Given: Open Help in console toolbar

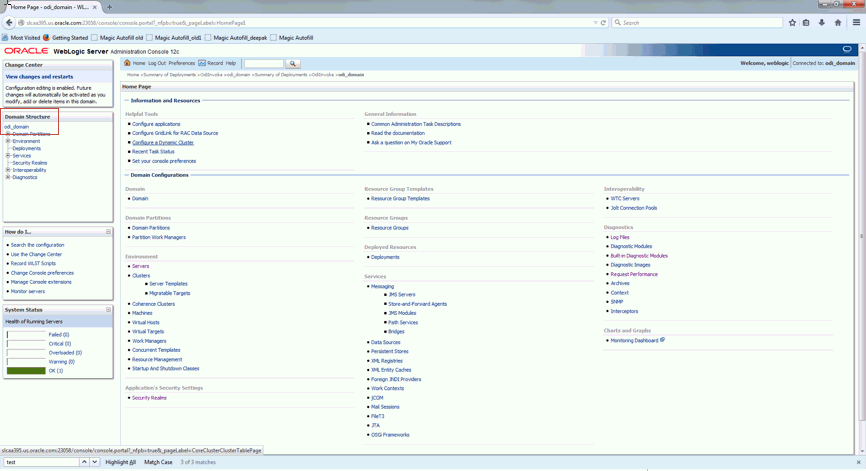Looking at the screenshot, I should [231, 63].
